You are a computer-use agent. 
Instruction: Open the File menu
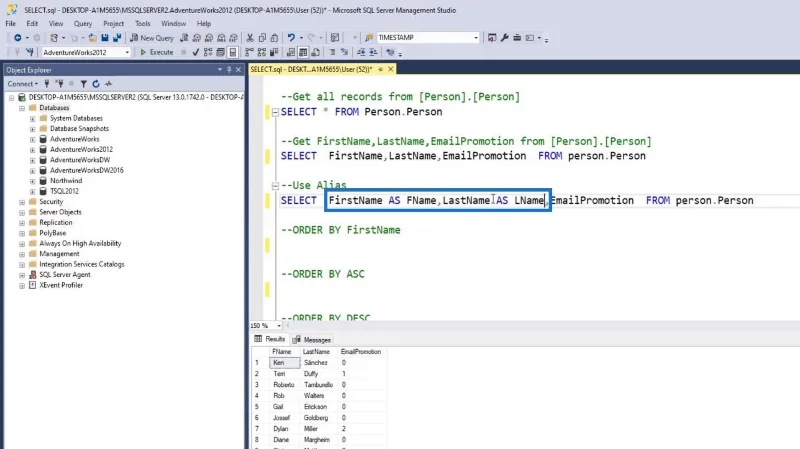(11, 23)
